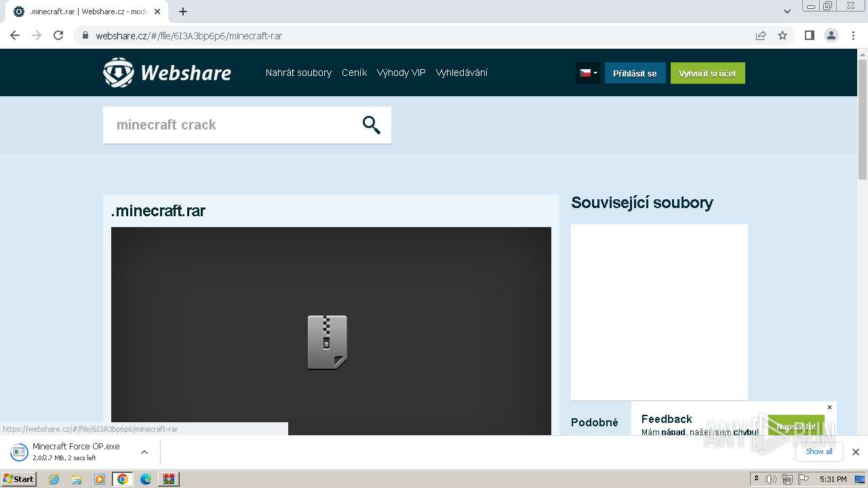Click Související soubory heading
The height and width of the screenshot is (488, 868).
(642, 203)
